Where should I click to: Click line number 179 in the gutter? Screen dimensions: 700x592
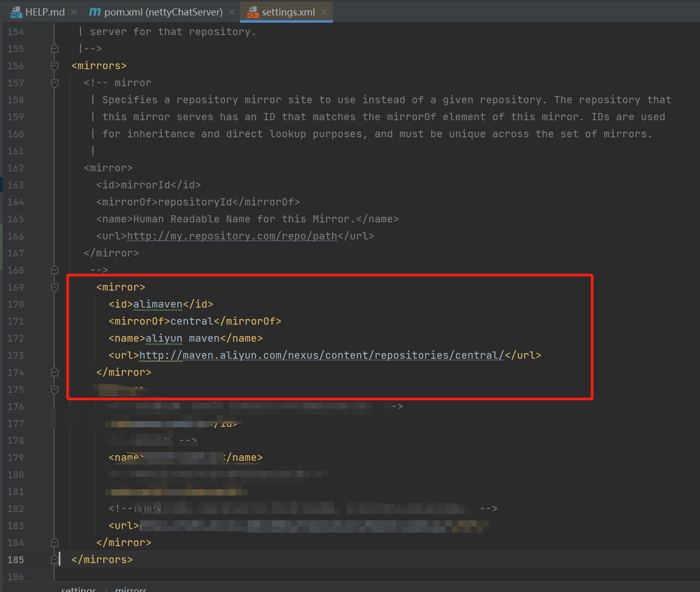point(15,457)
